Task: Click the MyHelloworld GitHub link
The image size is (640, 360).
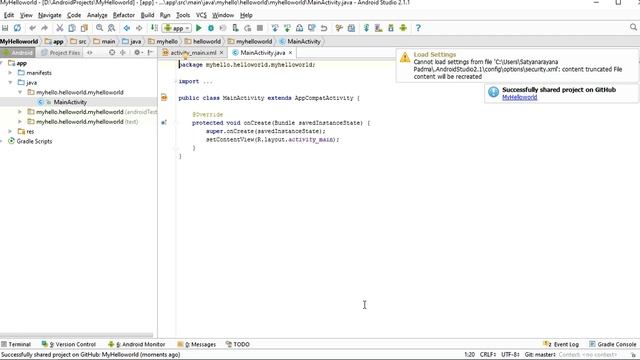Action: (x=519, y=98)
